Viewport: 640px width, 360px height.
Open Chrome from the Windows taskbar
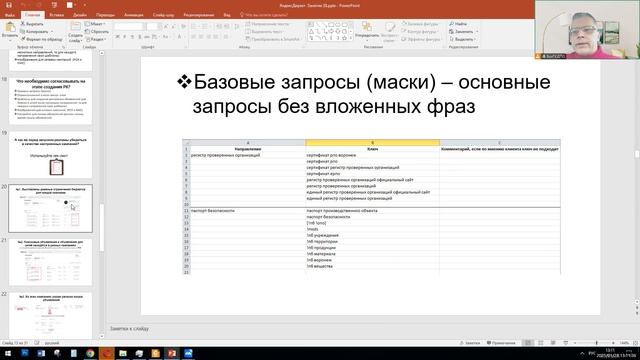pos(90,353)
